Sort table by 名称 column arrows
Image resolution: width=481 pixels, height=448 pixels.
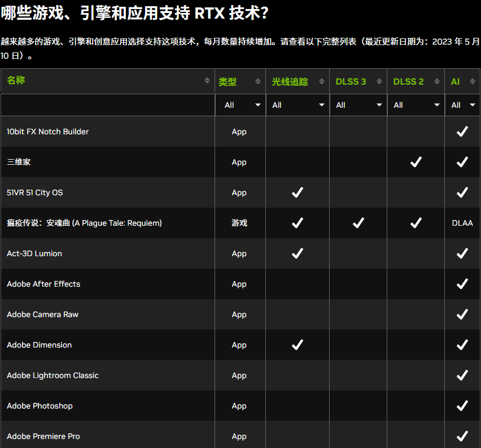coord(207,80)
